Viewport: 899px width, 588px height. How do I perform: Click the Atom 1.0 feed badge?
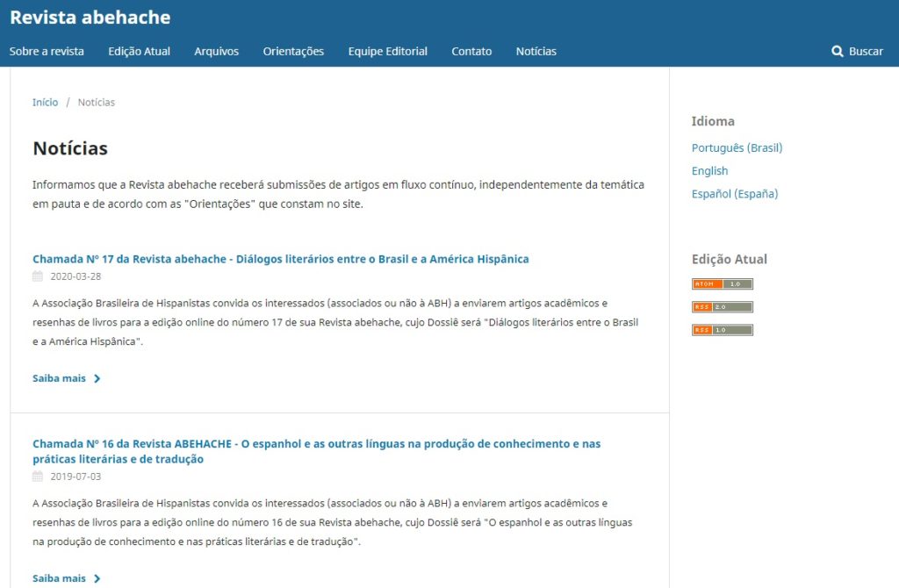click(722, 284)
